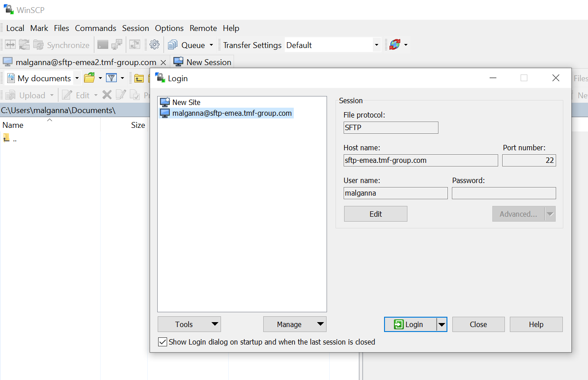588x380 pixels.
Task: Click the open directory folder icon
Action: pos(89,78)
